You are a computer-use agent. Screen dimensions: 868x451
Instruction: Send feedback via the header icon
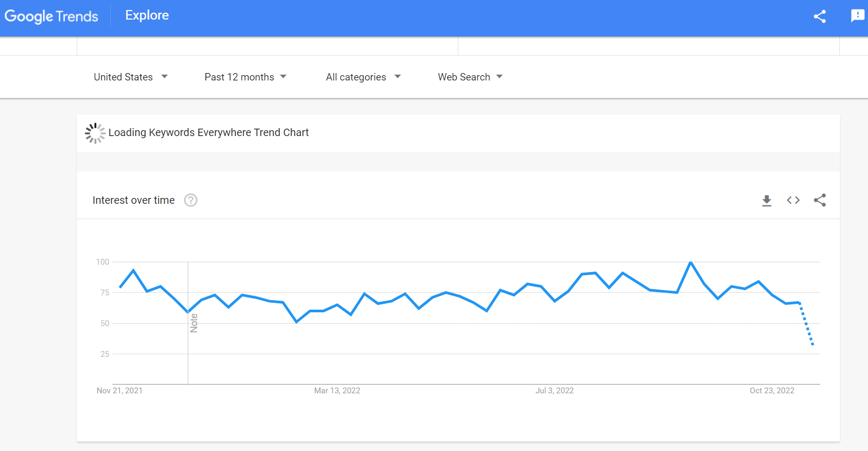point(857,16)
